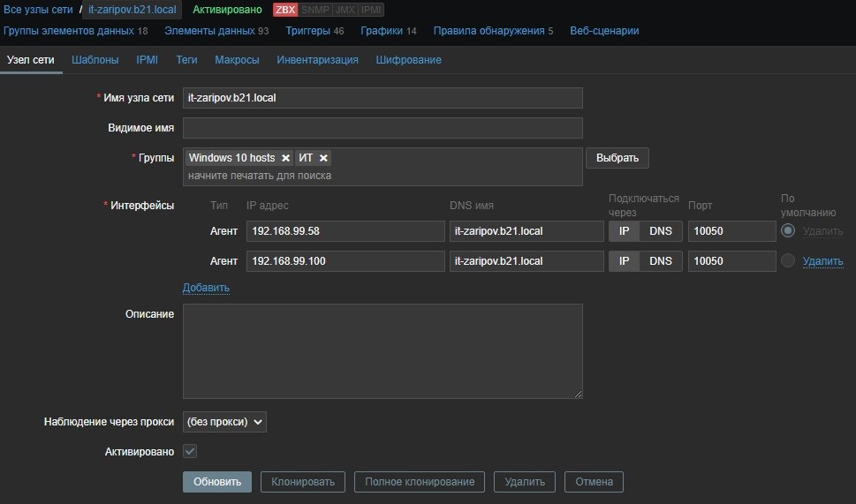The width and height of the screenshot is (856, 504).
Task: Choose DNS connection for 192.168.99.100 interface
Action: pyautogui.click(x=661, y=261)
